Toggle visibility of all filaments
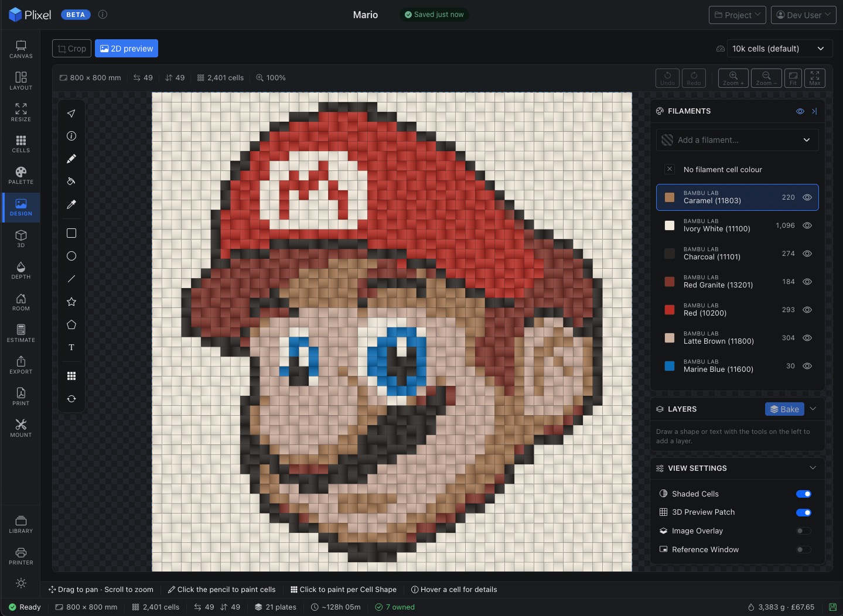This screenshot has height=616, width=843. (800, 111)
